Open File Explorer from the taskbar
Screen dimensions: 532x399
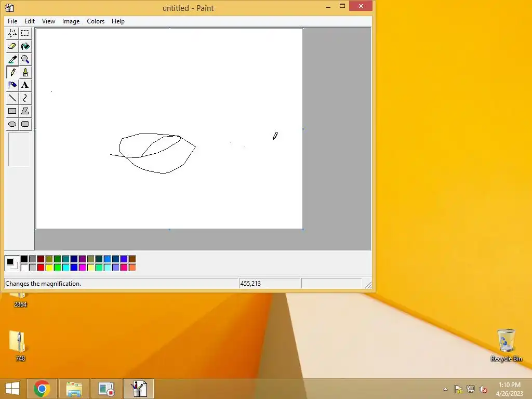coord(74,389)
